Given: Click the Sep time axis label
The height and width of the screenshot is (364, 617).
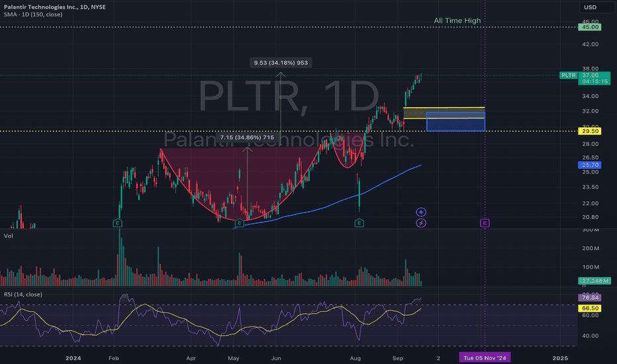Looking at the screenshot, I should click(x=398, y=358).
